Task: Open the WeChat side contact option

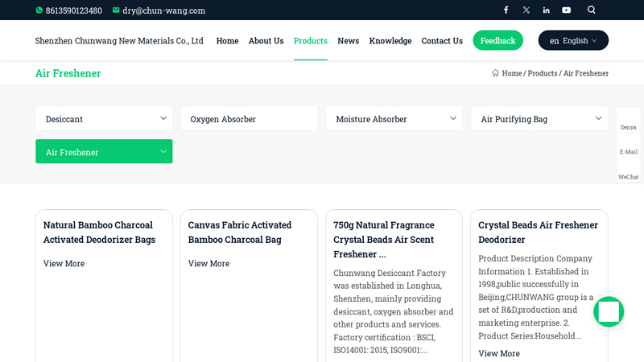Action: pos(629,171)
